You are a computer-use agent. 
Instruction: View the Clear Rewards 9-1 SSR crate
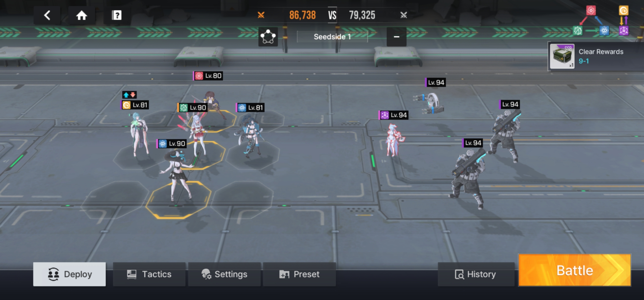click(562, 57)
